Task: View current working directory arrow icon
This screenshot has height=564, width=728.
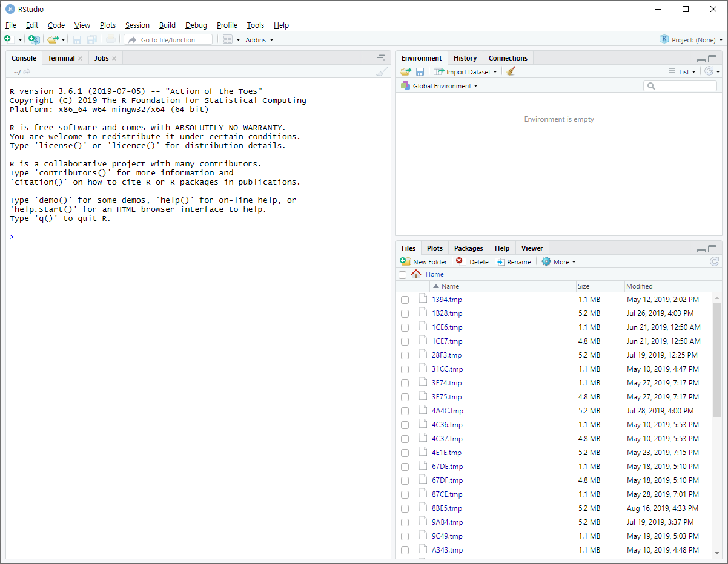Action: [x=27, y=72]
